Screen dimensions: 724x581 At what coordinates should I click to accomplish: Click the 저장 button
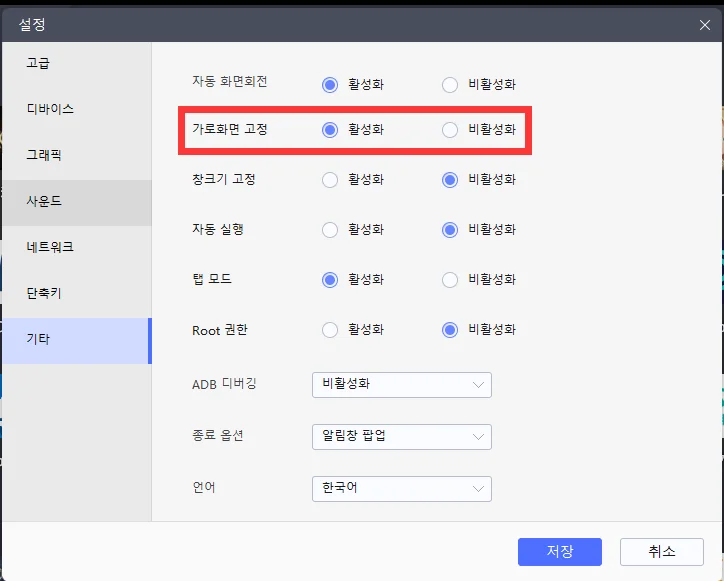[x=560, y=551]
